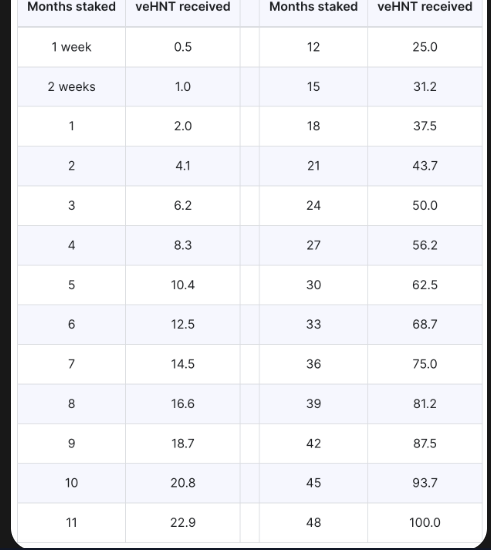Select the 48 months staked cell
The image size is (491, 550).
(314, 523)
